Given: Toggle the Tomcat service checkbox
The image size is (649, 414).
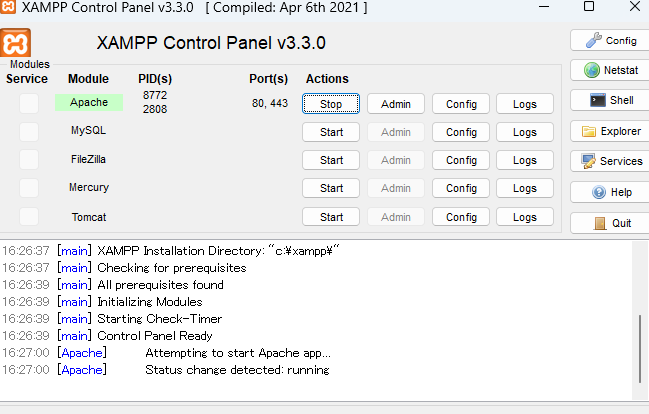Looking at the screenshot, I should [x=29, y=217].
